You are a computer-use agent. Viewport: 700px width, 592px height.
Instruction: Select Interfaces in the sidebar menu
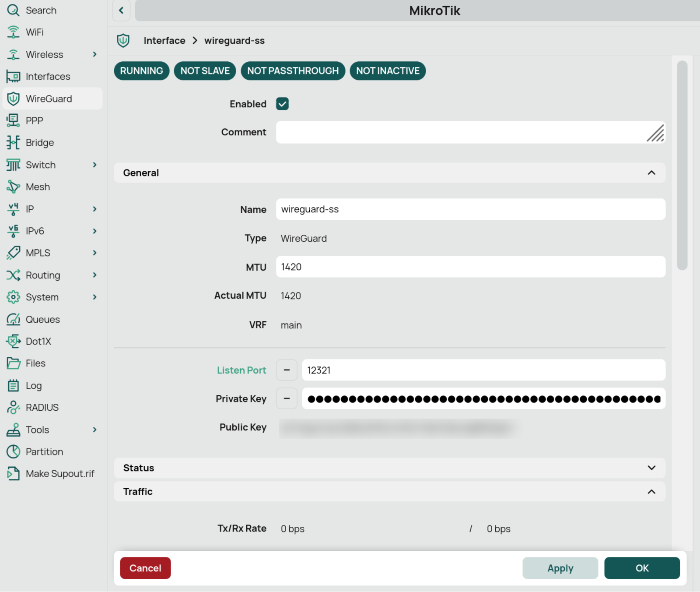[x=48, y=77]
